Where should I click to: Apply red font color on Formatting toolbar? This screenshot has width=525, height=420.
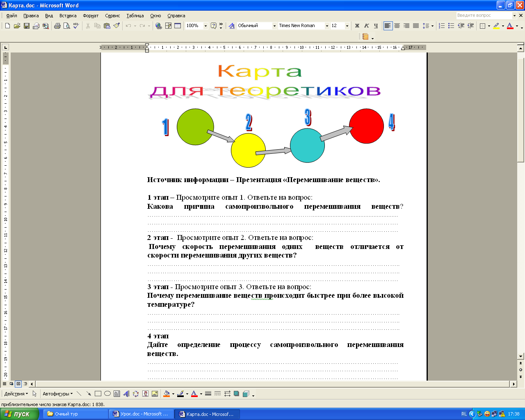510,26
